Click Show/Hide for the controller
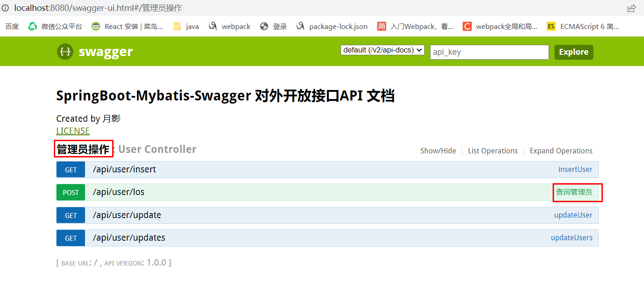The image size is (644, 285). tap(438, 151)
